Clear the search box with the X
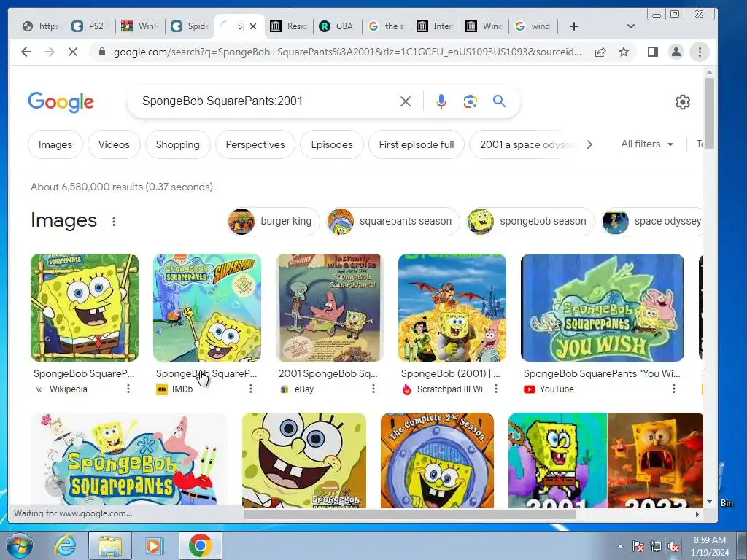The image size is (747, 560). (x=406, y=101)
